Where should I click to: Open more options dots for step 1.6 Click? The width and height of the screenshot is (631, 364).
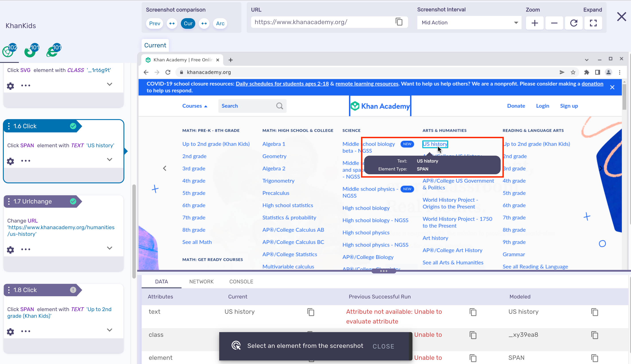[25, 161]
